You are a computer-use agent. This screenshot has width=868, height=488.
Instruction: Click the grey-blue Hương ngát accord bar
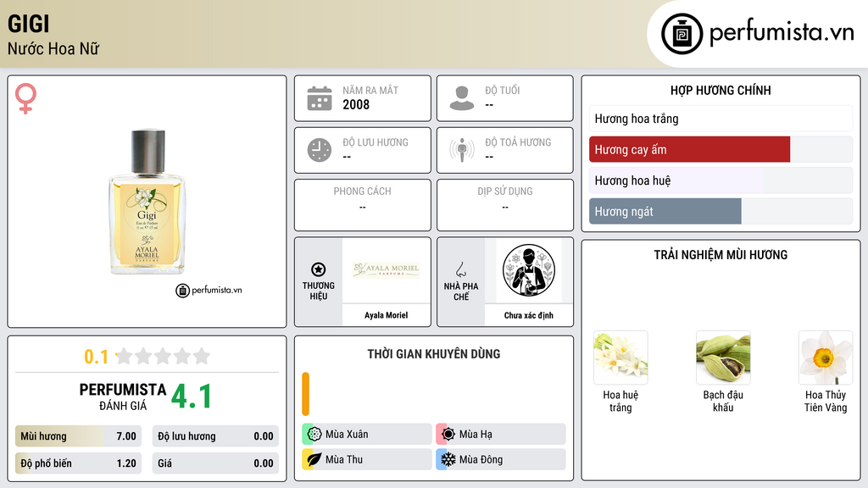click(x=721, y=211)
